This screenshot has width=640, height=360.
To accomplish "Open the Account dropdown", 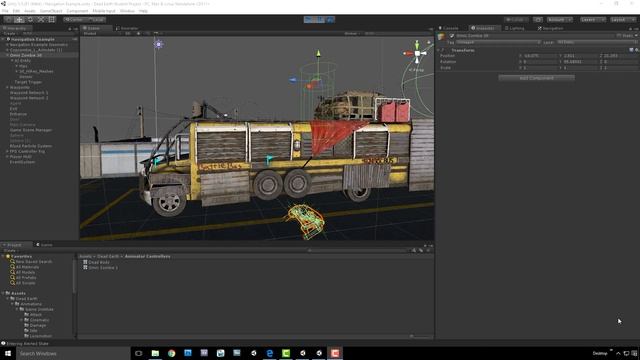I will [x=560, y=19].
